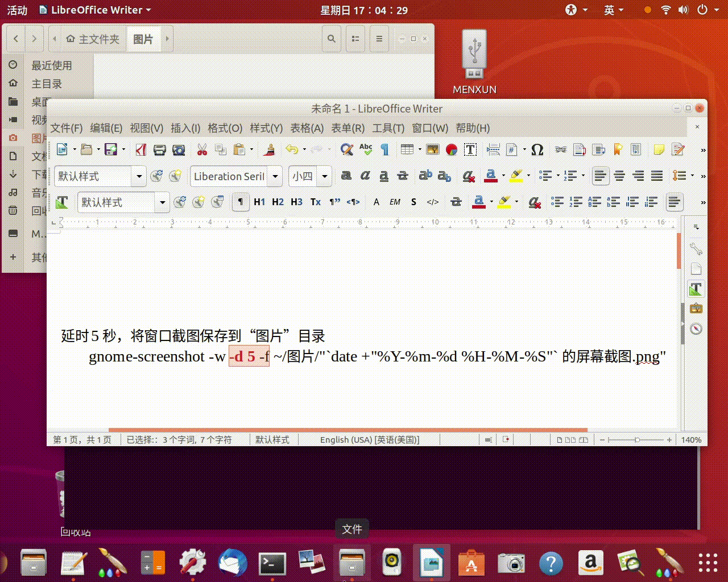Open 格式(O) menu
The width and height of the screenshot is (728, 582).
click(225, 128)
